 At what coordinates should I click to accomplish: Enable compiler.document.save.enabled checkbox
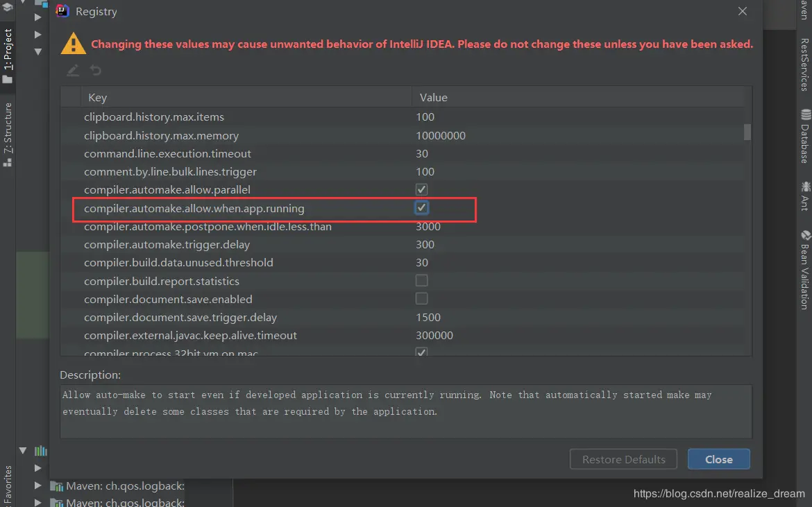pos(421,298)
